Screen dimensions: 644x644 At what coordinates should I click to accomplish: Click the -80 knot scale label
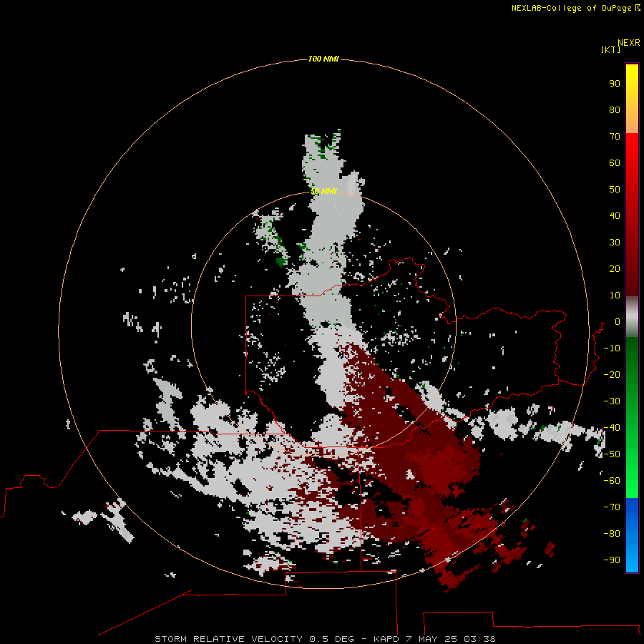pyautogui.click(x=612, y=534)
